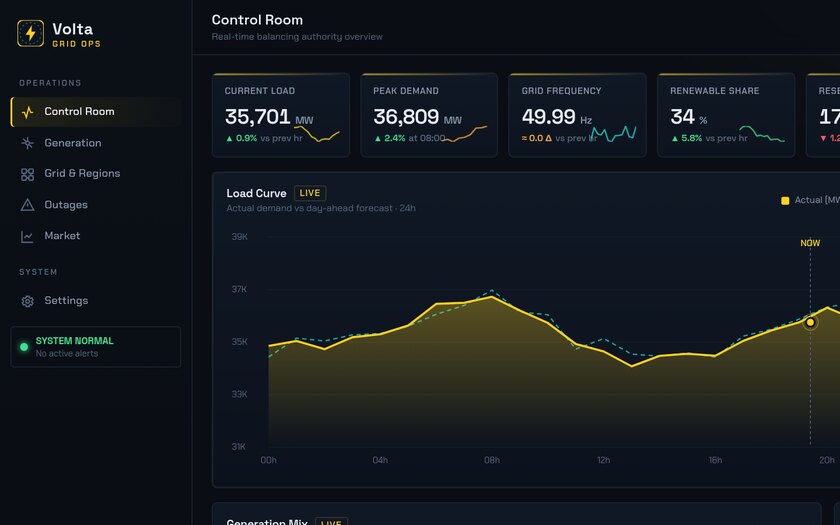Toggle the Actual (MW) legend swatch
Screen dimensions: 840x525
(785, 200)
